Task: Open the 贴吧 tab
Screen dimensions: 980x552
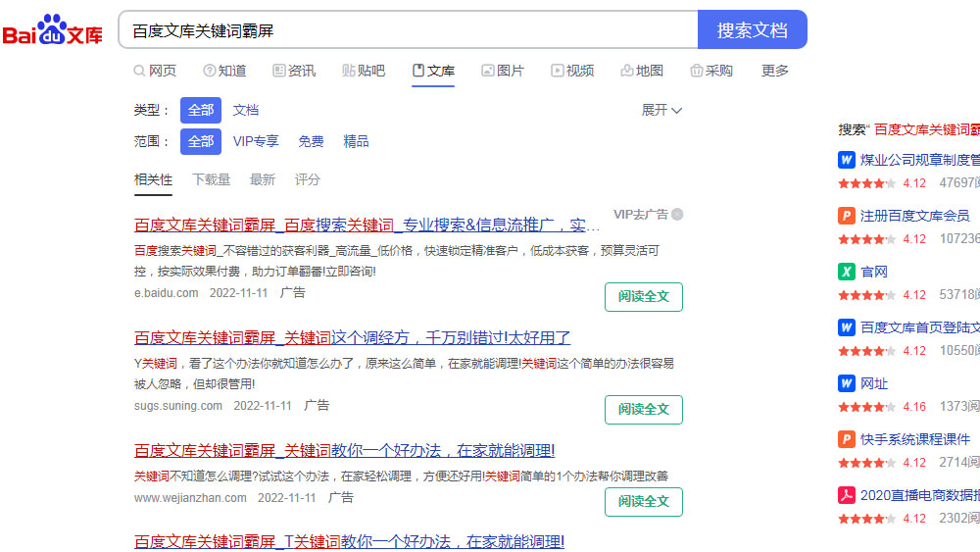Action: coord(364,71)
